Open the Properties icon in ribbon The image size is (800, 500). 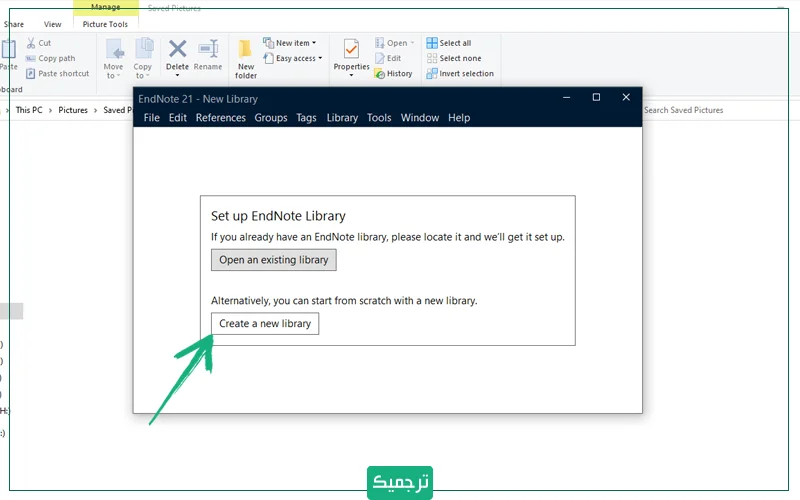coord(351,50)
